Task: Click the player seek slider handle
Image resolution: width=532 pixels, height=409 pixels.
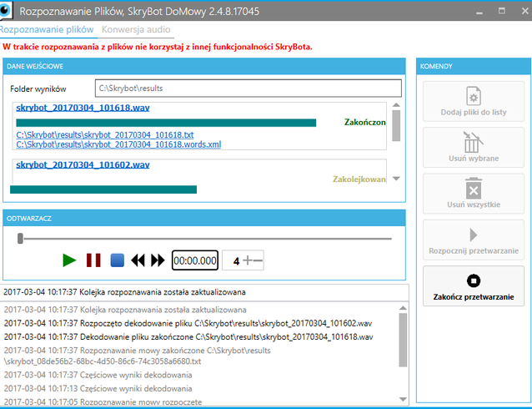Action: [x=20, y=239]
